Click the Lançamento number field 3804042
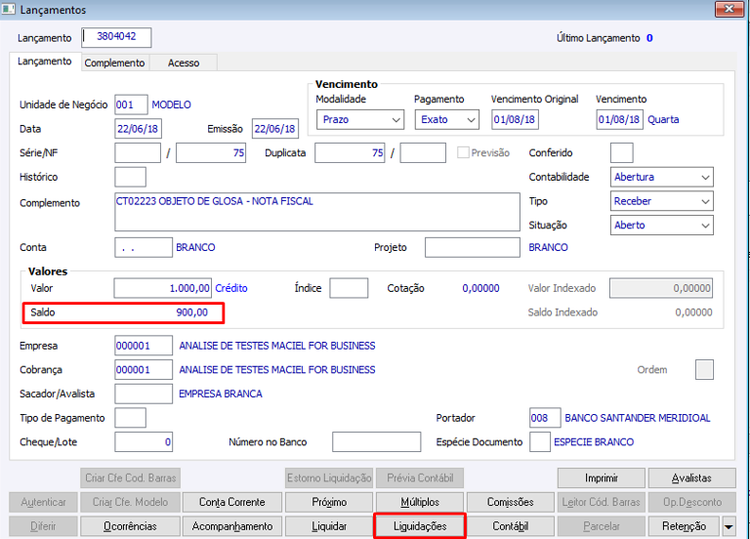750x539 pixels. 116,37
